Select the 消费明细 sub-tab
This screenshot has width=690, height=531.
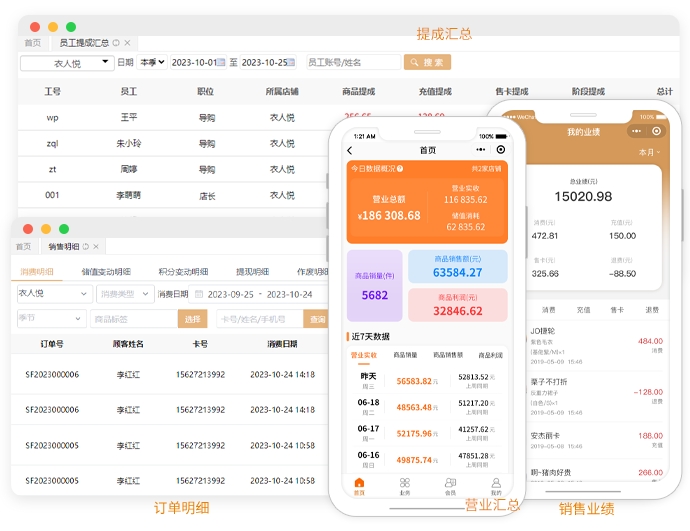tap(37, 271)
